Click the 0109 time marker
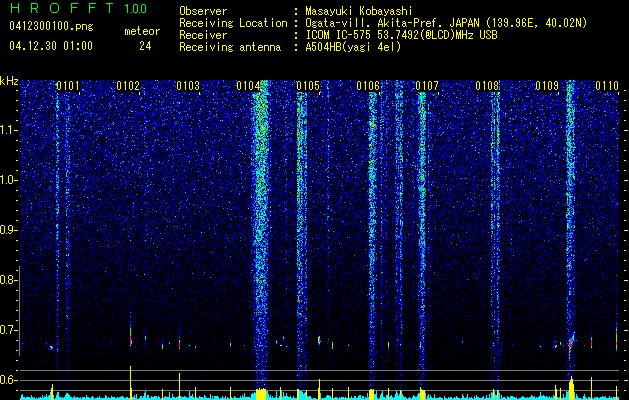 pyautogui.click(x=547, y=86)
